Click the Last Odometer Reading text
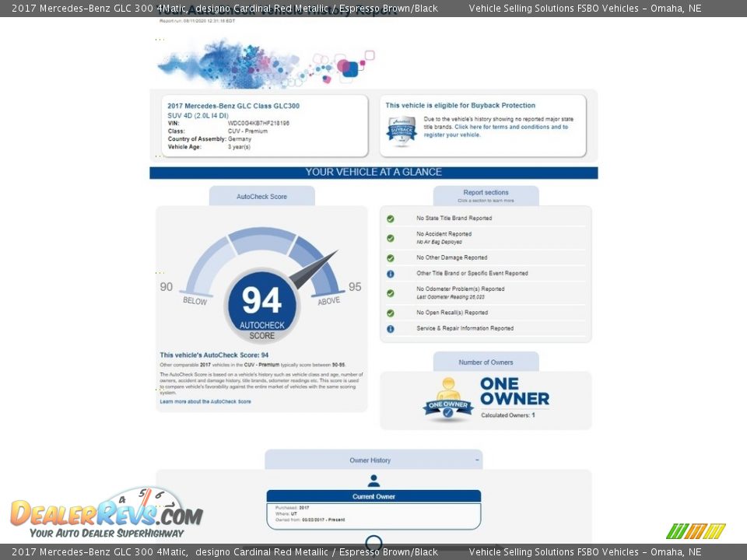The width and height of the screenshot is (747, 560). click(451, 297)
